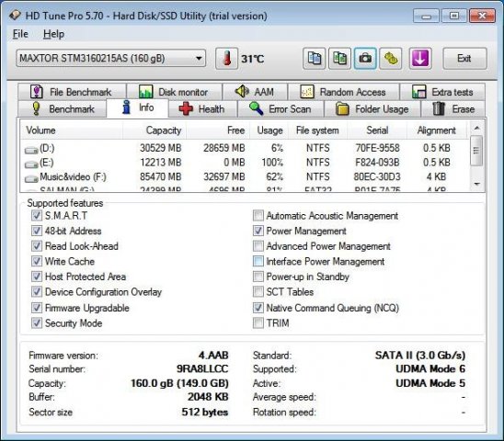Toggle the Security Mode checkbox
The height and width of the screenshot is (441, 504).
click(x=36, y=322)
